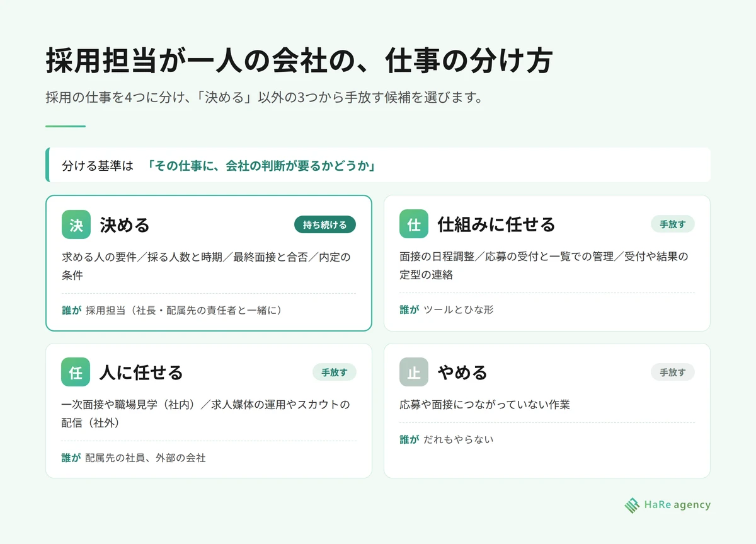Click the 誰が label in やめる card
Image resolution: width=756 pixels, height=544 pixels.
[x=409, y=439]
